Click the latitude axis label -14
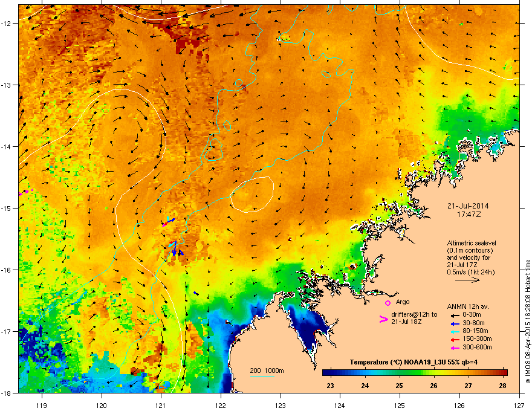Image resolution: width=532 pixels, height=411 pixels. coord(6,146)
